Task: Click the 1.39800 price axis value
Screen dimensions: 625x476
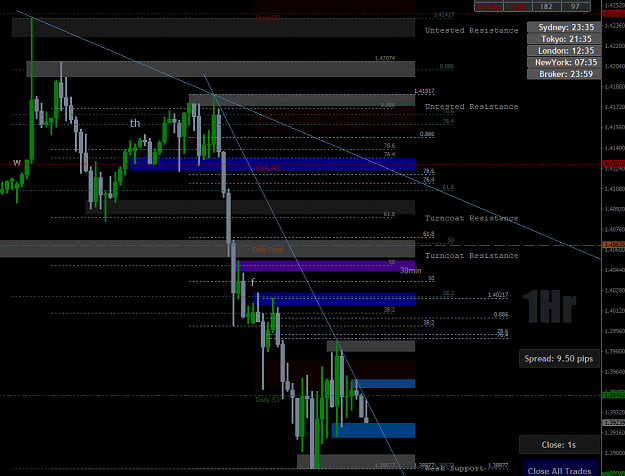Action: click(x=614, y=351)
